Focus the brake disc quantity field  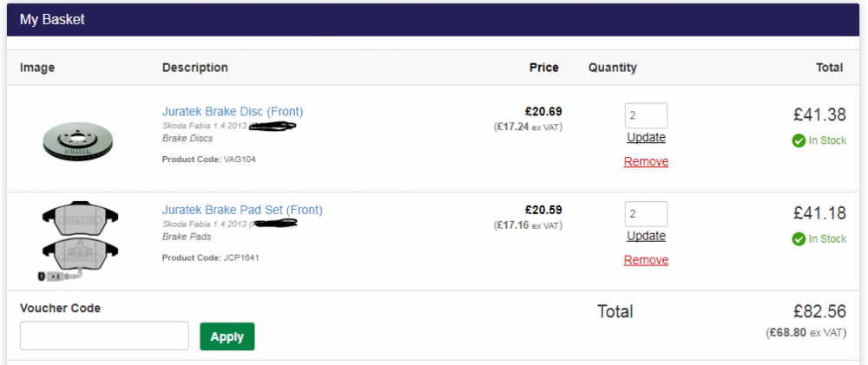[x=646, y=115]
